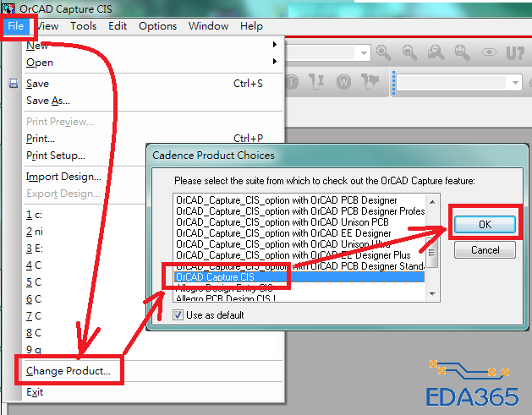Click Change Product... menu entry
Screen dimensions: 532x415
(x=69, y=371)
